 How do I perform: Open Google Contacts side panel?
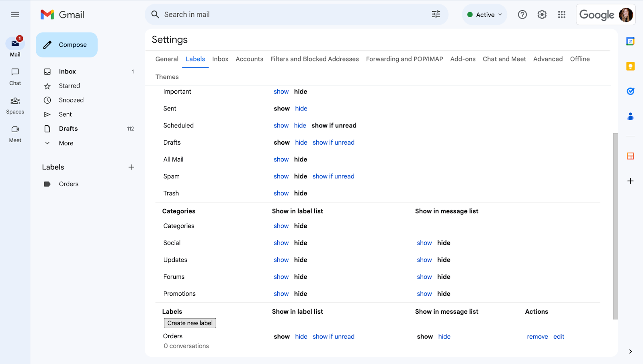pos(631,116)
